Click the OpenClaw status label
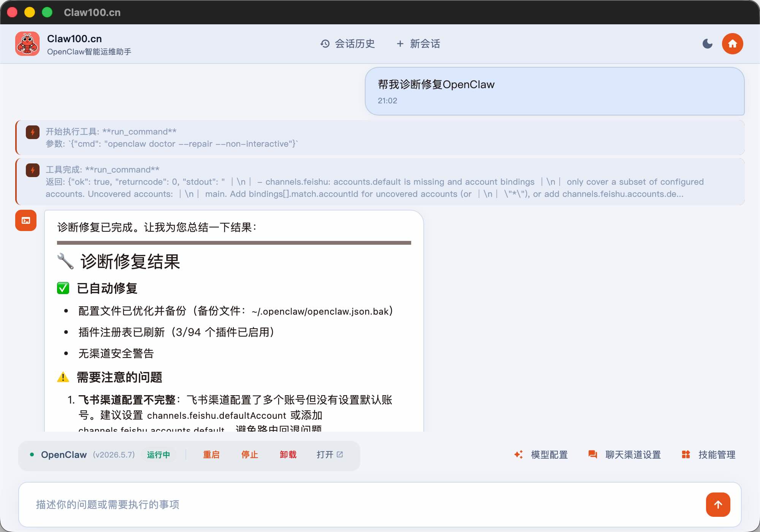The height and width of the screenshot is (532, 760). tap(64, 455)
